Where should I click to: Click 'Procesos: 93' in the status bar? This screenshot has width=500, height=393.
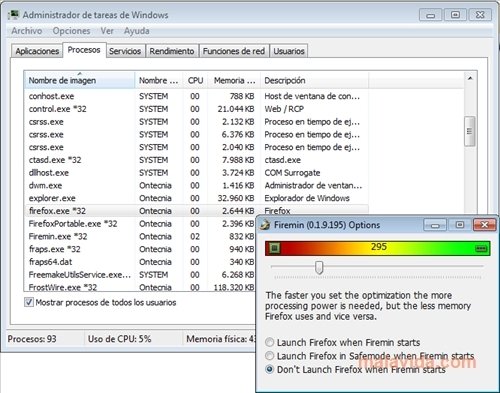coord(32,339)
